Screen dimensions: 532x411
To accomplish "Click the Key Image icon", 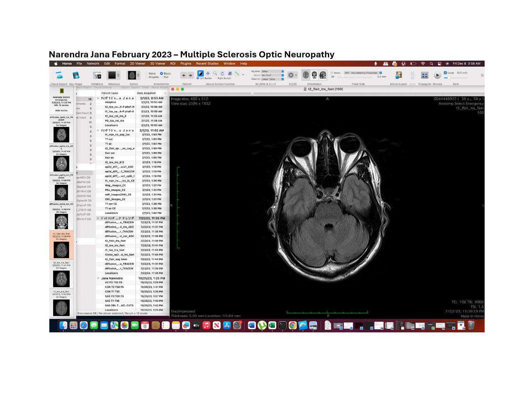I will click(76, 76).
